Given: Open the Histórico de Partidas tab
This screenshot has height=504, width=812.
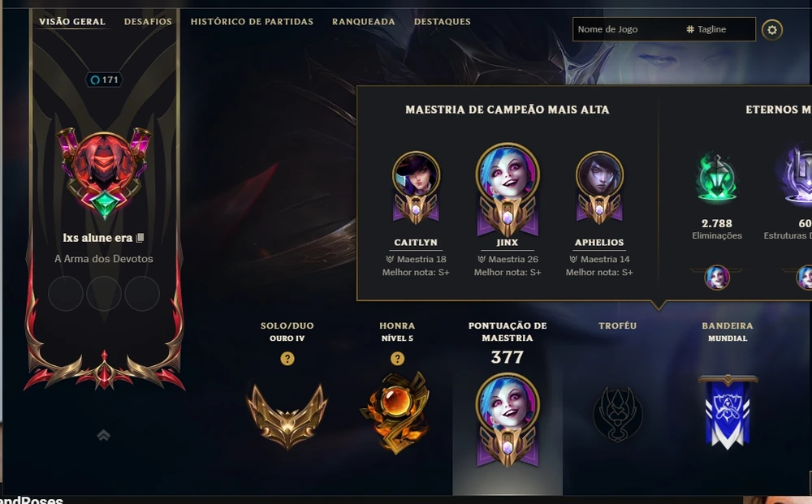Looking at the screenshot, I should click(252, 22).
